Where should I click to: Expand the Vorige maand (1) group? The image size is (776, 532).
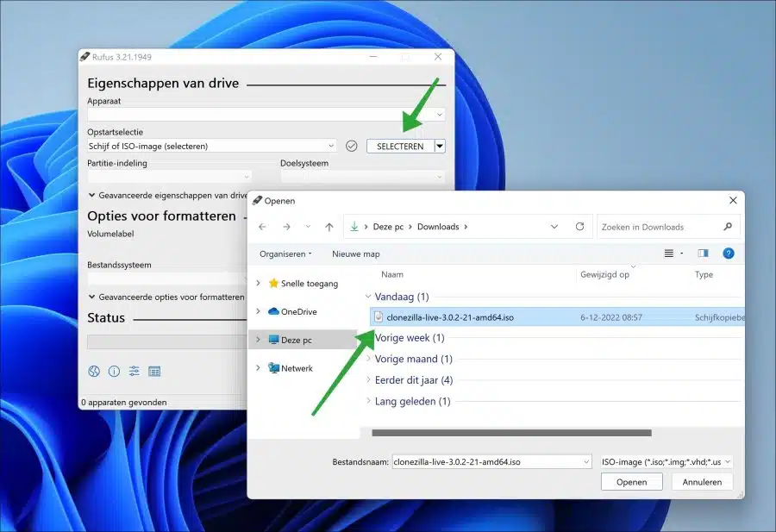(368, 359)
